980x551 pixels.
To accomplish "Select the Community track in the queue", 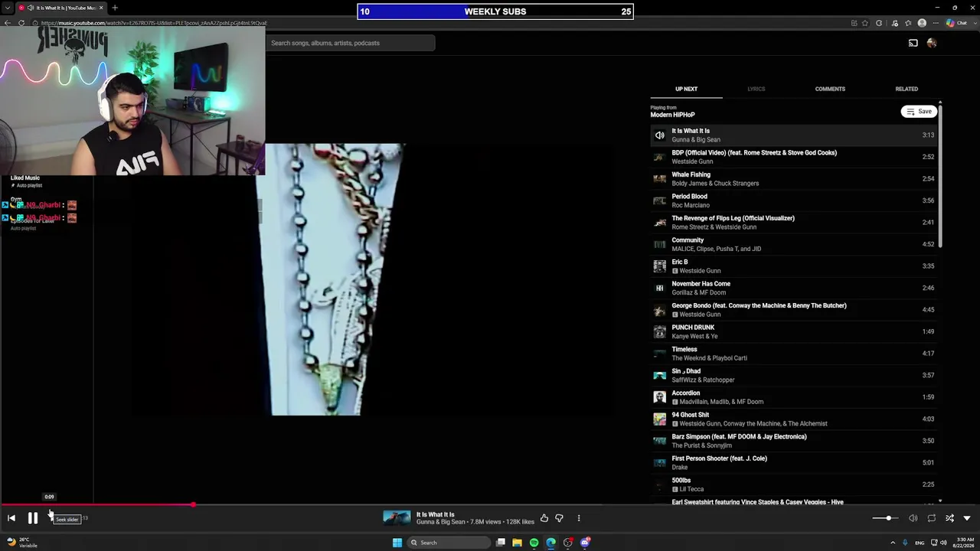I will tap(793, 244).
